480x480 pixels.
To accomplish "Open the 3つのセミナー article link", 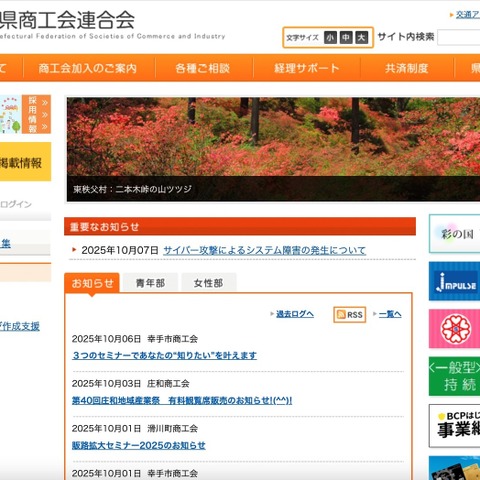I will click(164, 355).
